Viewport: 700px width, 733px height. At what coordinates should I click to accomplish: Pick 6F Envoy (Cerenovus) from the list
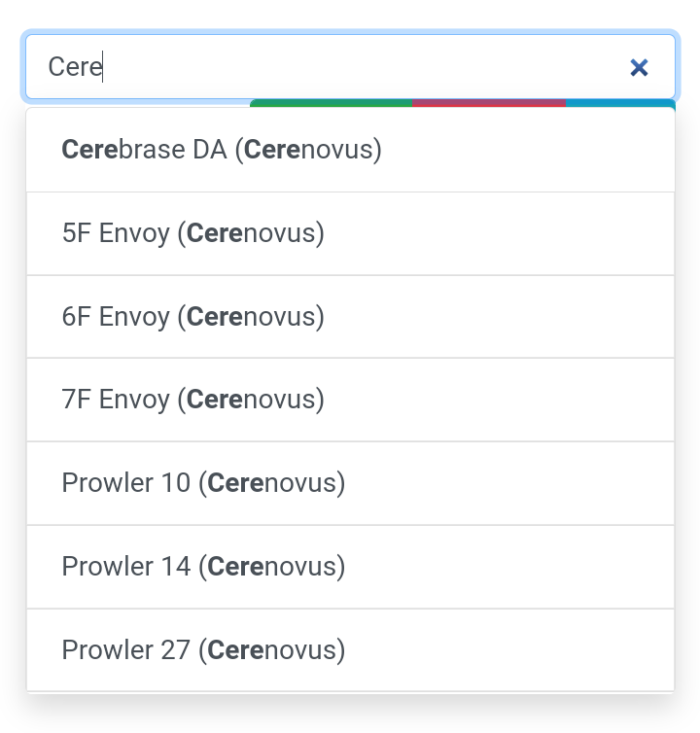coord(350,317)
